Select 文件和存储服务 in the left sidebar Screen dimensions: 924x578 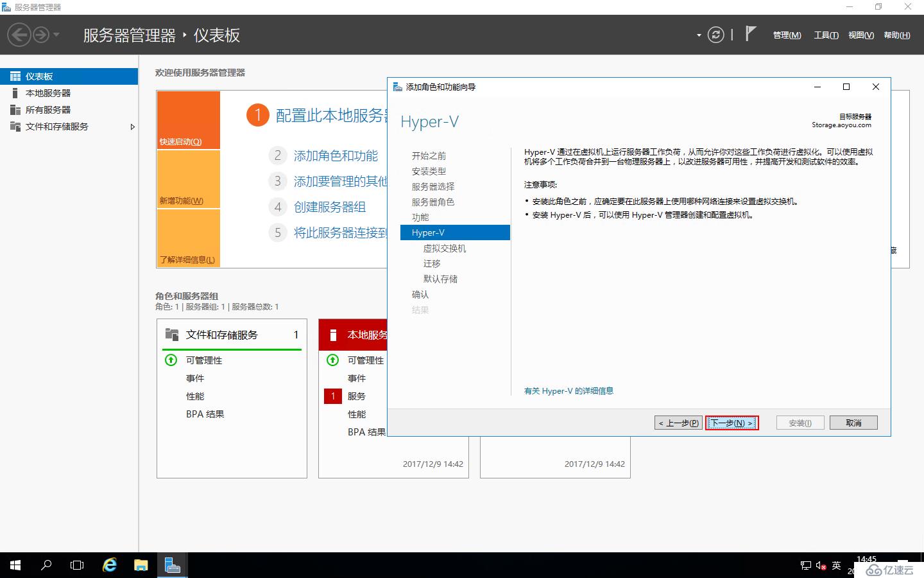(x=69, y=127)
